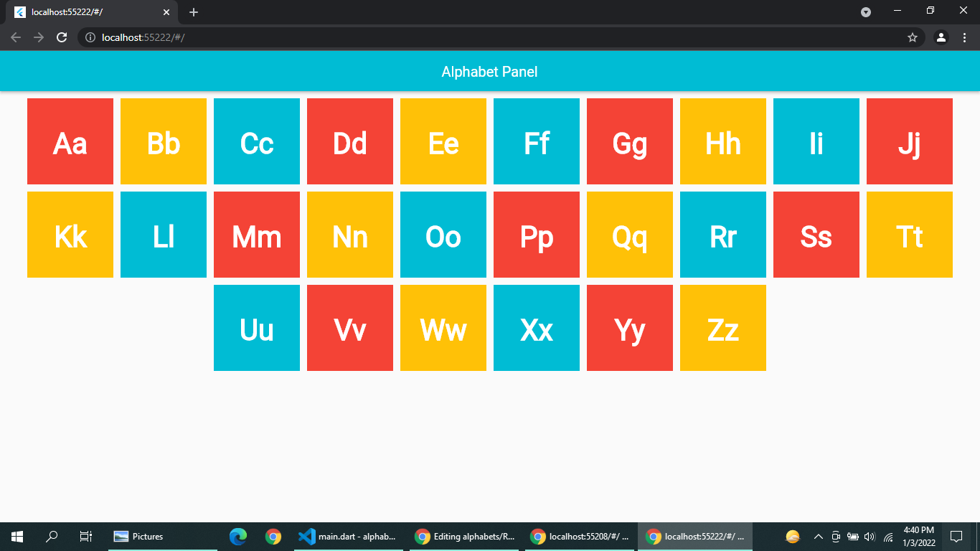The height and width of the screenshot is (551, 980).
Task: Open Task View from the taskbar
Action: tap(85, 536)
